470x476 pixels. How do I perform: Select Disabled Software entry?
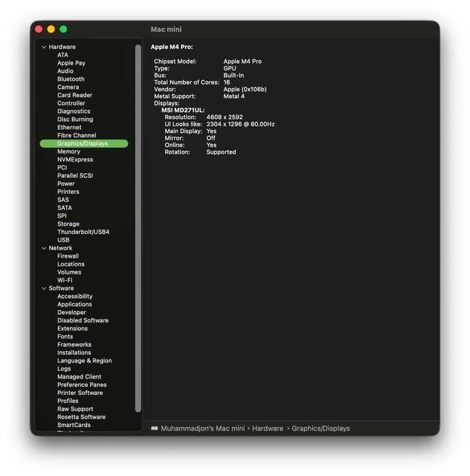point(82,320)
